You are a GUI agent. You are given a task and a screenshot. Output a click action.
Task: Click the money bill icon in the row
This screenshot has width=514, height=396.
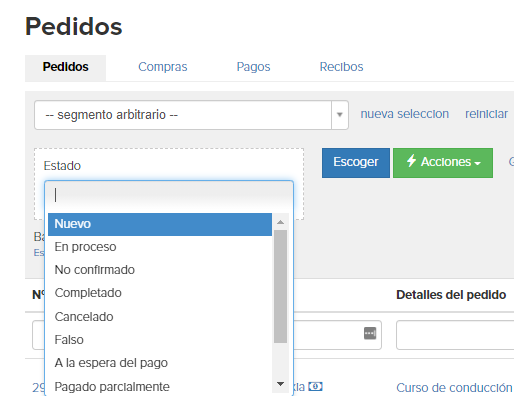[315, 387]
